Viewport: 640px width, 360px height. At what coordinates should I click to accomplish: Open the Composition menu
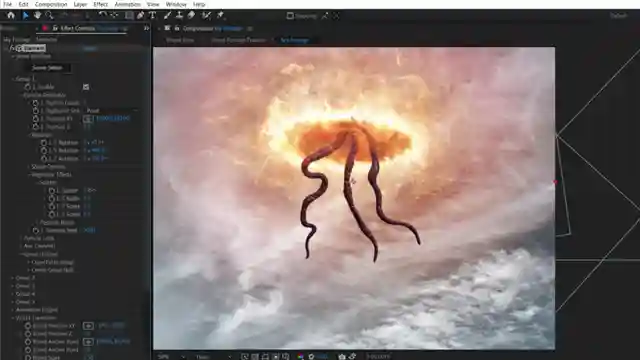(51, 4)
